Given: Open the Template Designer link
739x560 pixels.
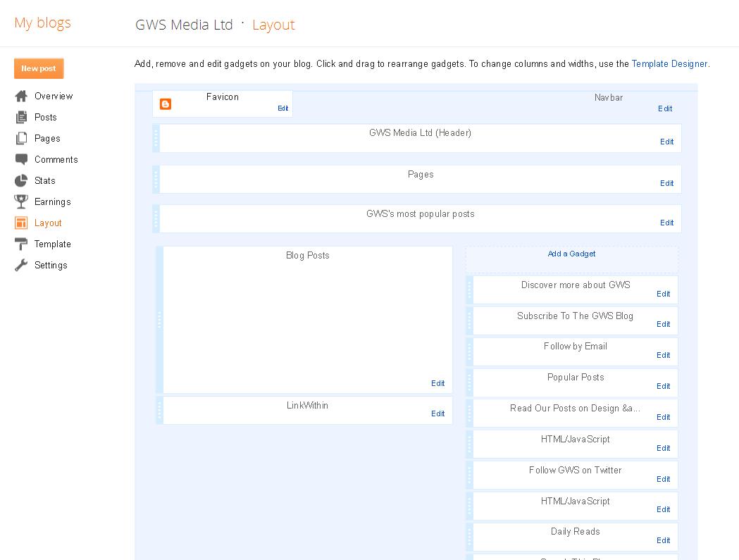Looking at the screenshot, I should 669,63.
